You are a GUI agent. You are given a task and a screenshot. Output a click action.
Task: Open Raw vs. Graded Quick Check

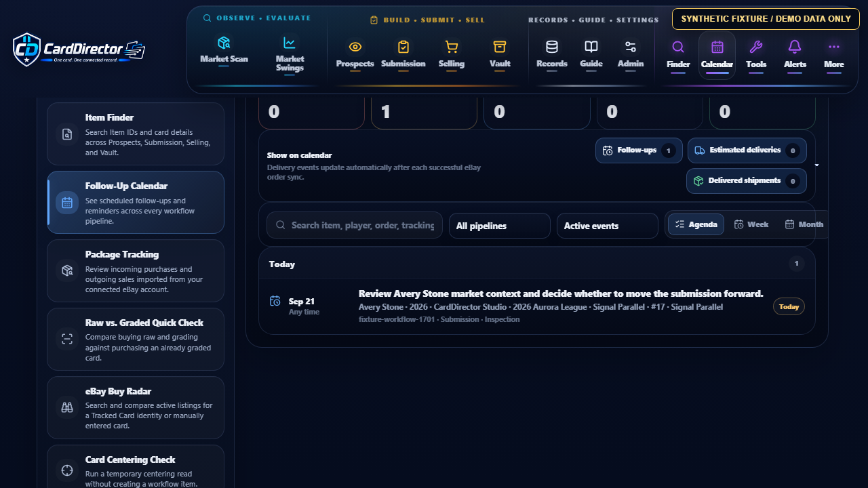[136, 339]
